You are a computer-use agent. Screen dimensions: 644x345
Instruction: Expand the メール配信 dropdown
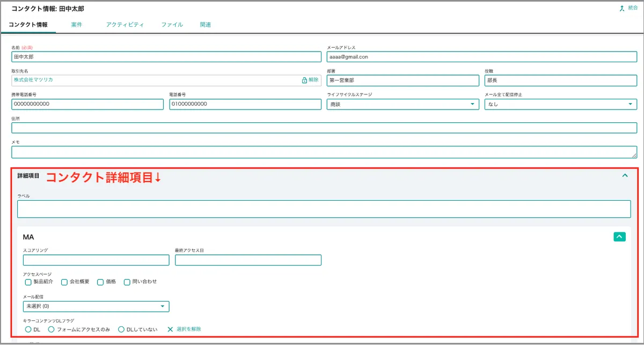(x=96, y=306)
